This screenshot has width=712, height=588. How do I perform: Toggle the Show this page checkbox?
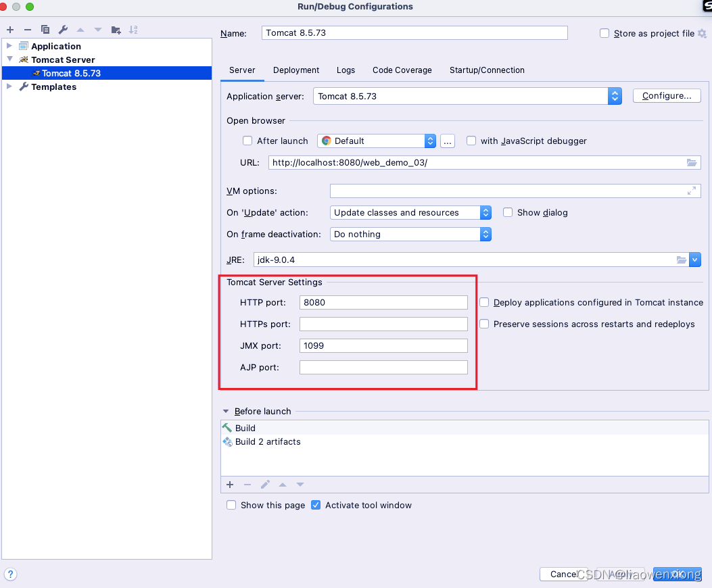(231, 505)
